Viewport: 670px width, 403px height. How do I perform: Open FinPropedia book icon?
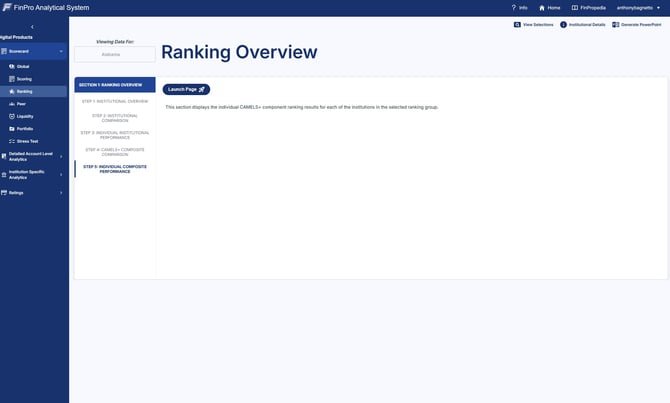pyautogui.click(x=575, y=8)
